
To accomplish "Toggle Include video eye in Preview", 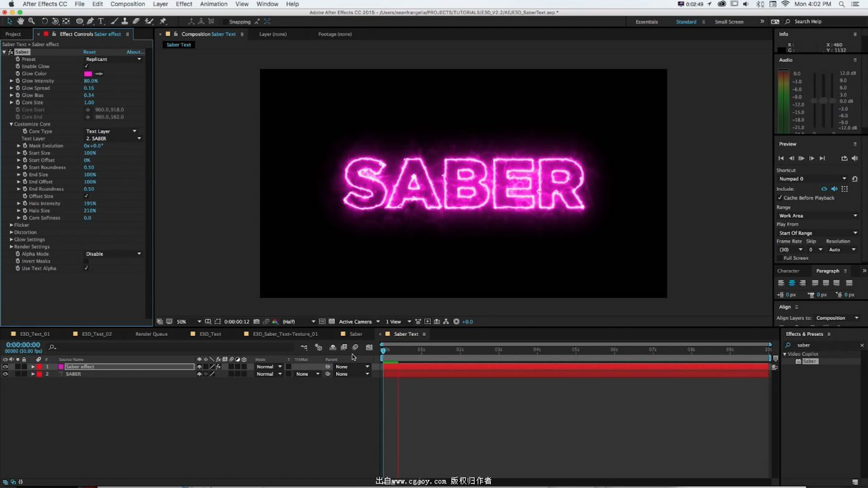I will pos(824,189).
